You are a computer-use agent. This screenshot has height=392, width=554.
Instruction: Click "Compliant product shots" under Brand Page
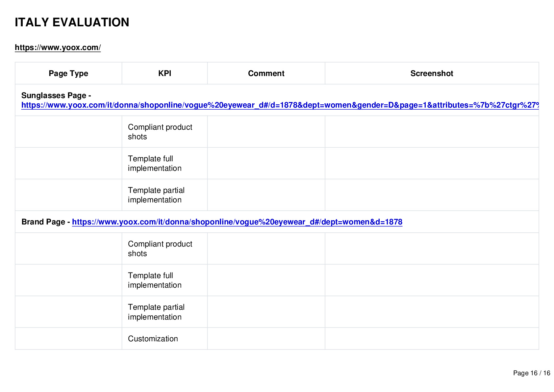160,248
